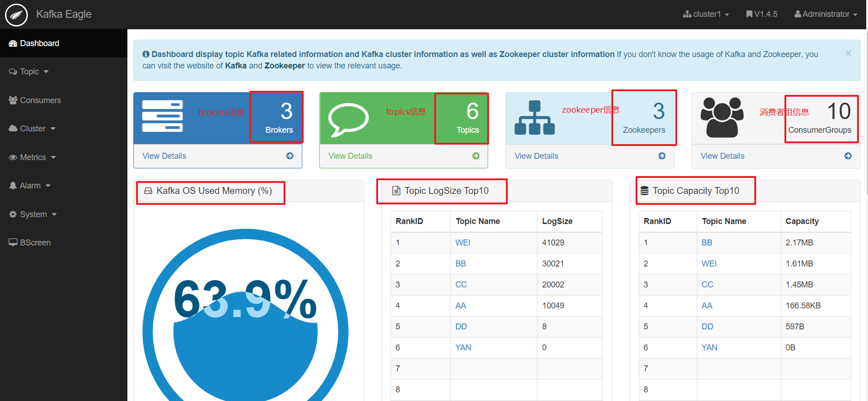Screen dimensions: 868x401
Task: Open the Administrator account dropdown
Action: coord(826,14)
